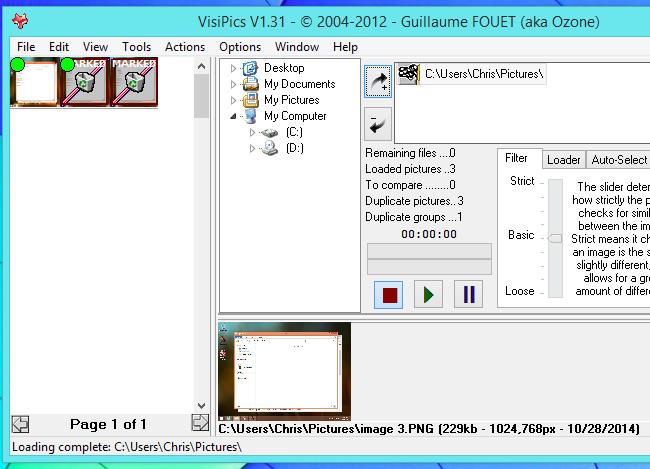Select the third marked duplicate thumbnail
The image size is (650, 469).
[134, 83]
